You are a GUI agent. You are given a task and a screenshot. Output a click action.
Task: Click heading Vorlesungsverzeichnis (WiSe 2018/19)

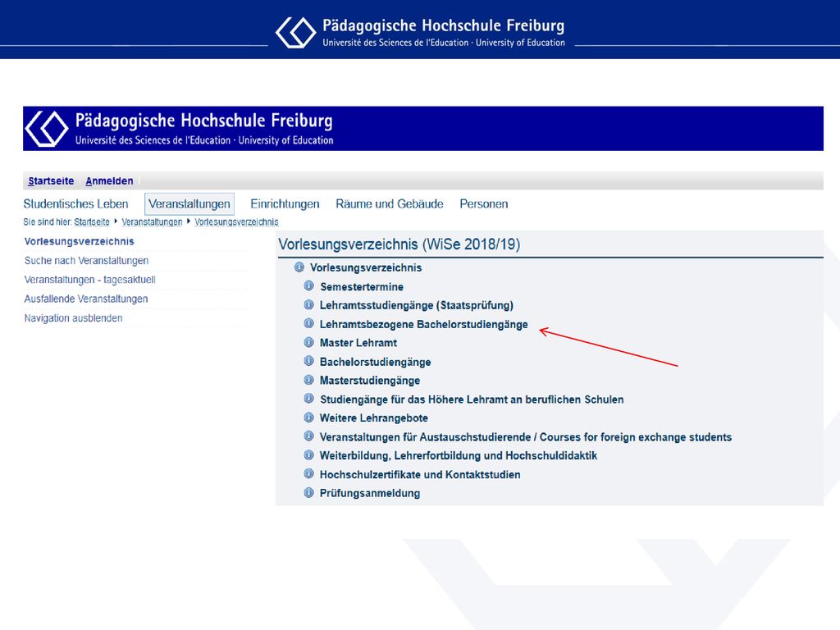[399, 244]
